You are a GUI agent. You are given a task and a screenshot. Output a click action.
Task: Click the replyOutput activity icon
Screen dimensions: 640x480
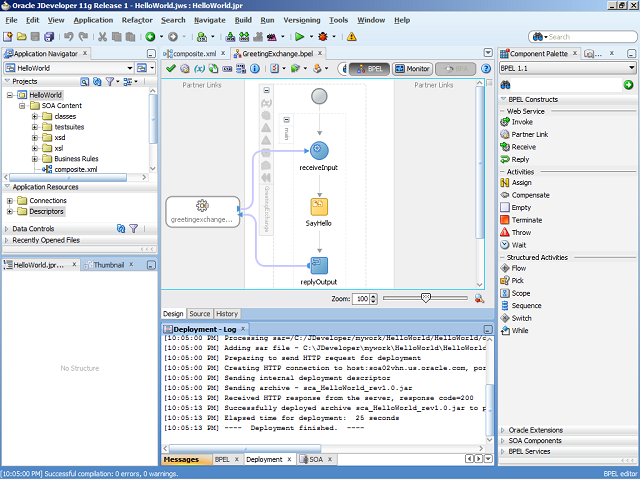click(319, 265)
